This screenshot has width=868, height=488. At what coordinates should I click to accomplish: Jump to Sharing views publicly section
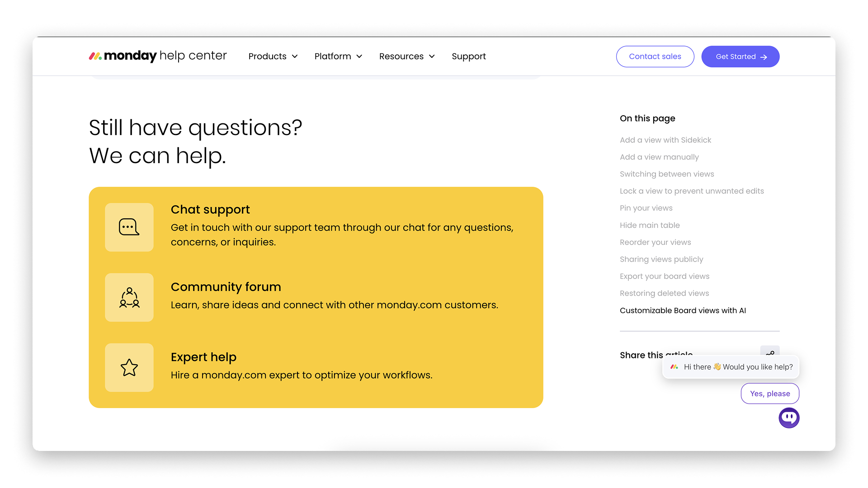pyautogui.click(x=661, y=259)
